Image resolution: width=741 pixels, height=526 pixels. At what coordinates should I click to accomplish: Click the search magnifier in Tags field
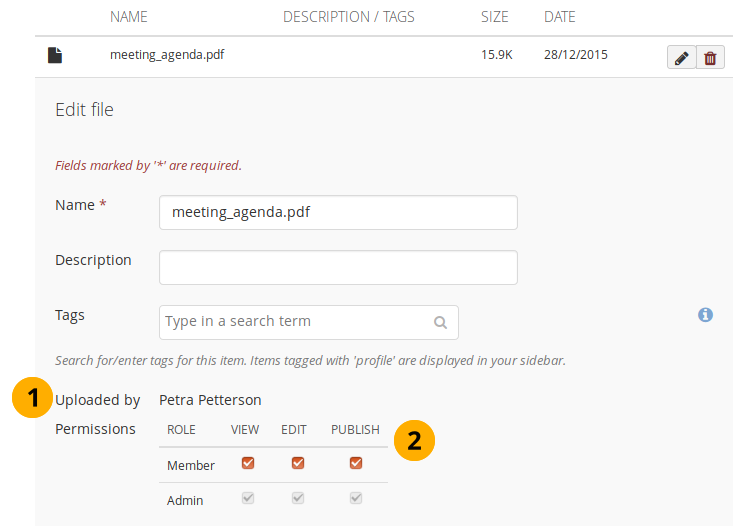(x=440, y=323)
